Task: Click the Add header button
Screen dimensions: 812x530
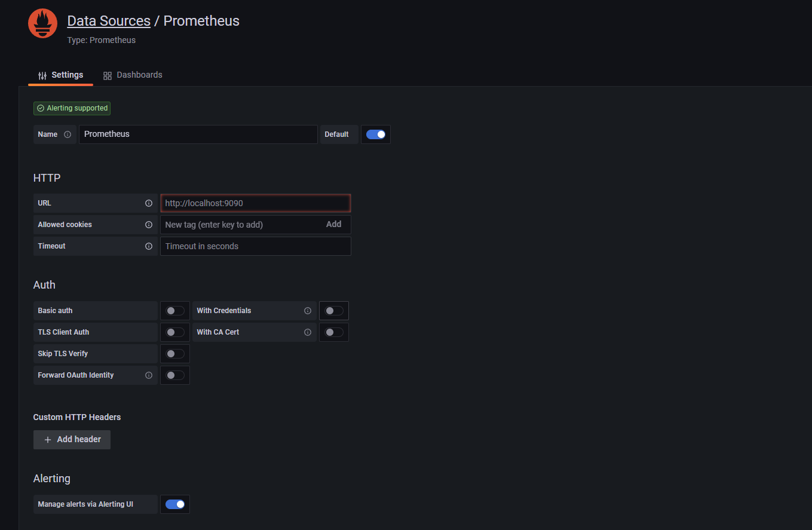Action: pyautogui.click(x=72, y=440)
